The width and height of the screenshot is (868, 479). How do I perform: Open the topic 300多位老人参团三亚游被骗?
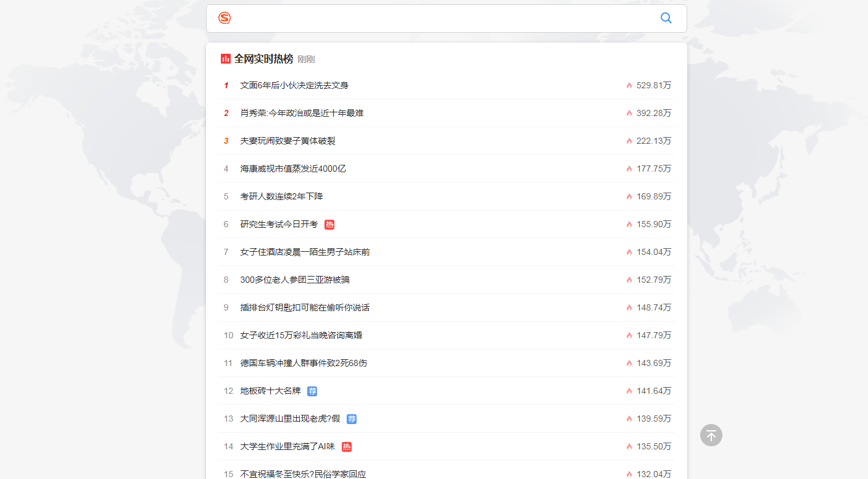pos(294,280)
